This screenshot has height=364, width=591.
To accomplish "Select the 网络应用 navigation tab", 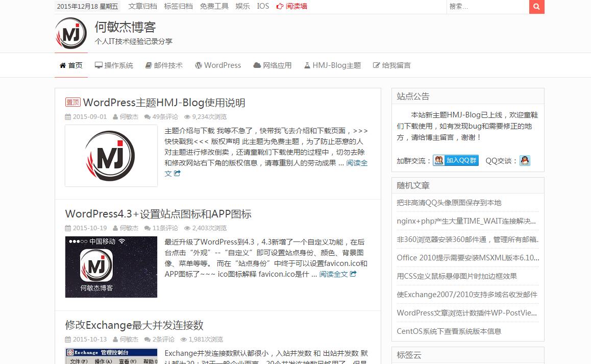I will click(x=273, y=65).
